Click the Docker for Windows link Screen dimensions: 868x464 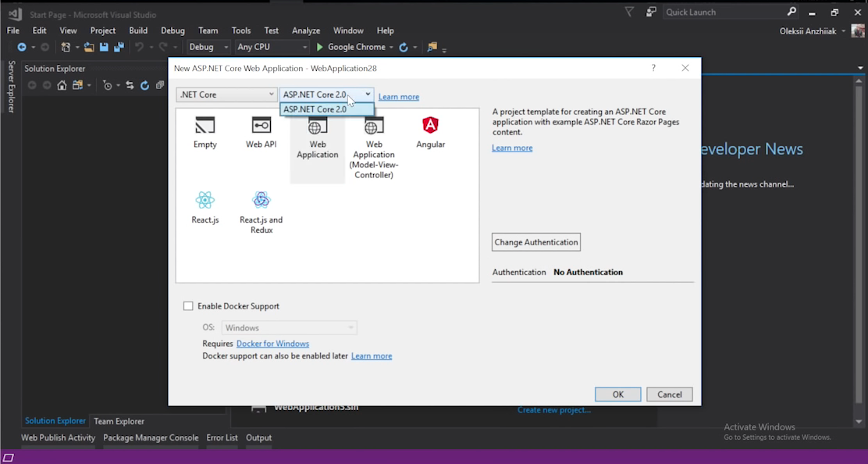coord(273,344)
